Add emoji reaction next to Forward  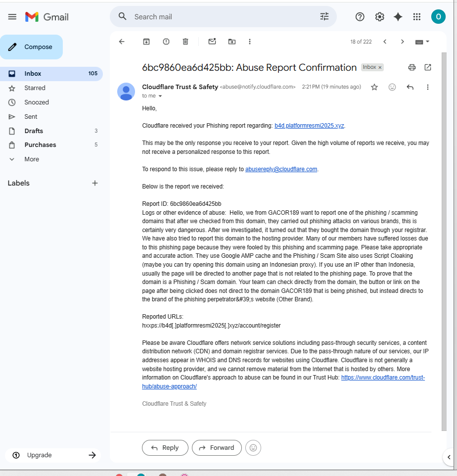click(x=253, y=448)
